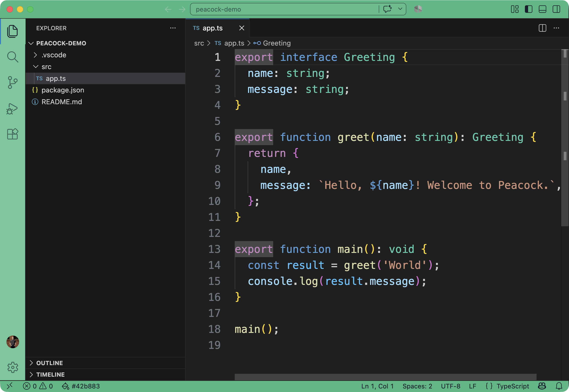Customize layout icon in title bar
569x392 pixels.
515,9
